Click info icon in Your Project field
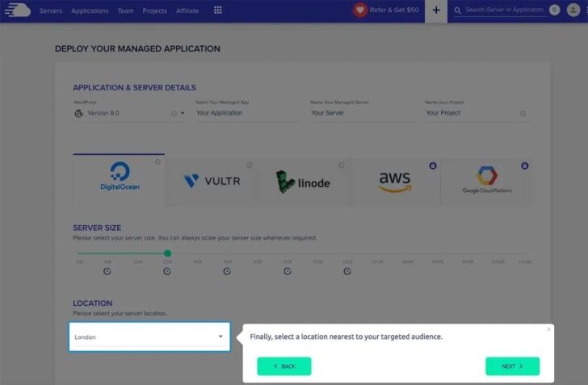Viewport: 588px width, 385px height. click(x=523, y=113)
